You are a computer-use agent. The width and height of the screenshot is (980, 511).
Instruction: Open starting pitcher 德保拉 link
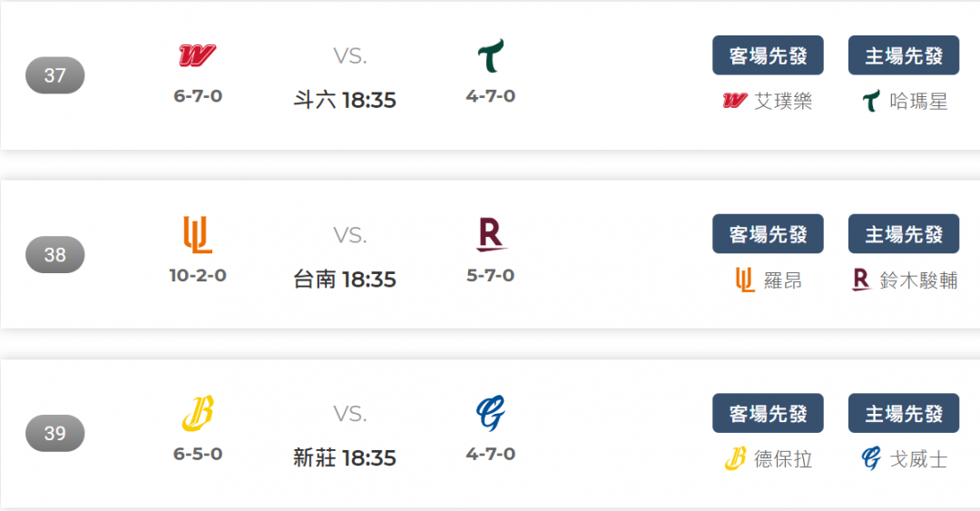(x=783, y=459)
